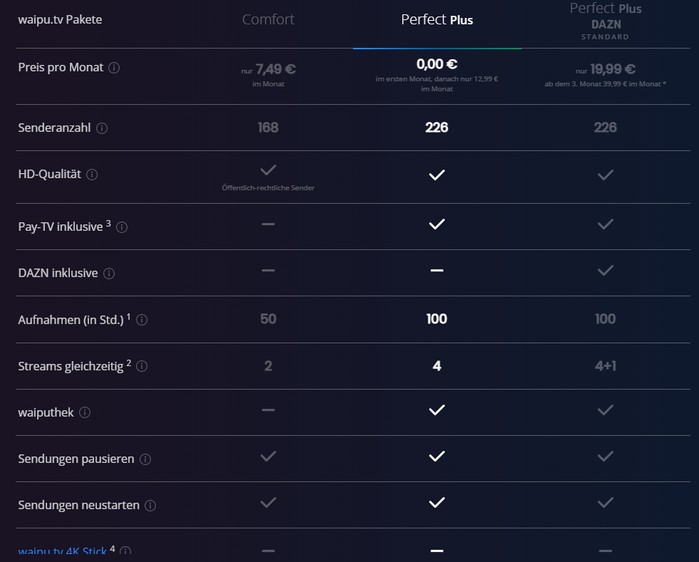Click the waiputhek info icon

(x=85, y=413)
